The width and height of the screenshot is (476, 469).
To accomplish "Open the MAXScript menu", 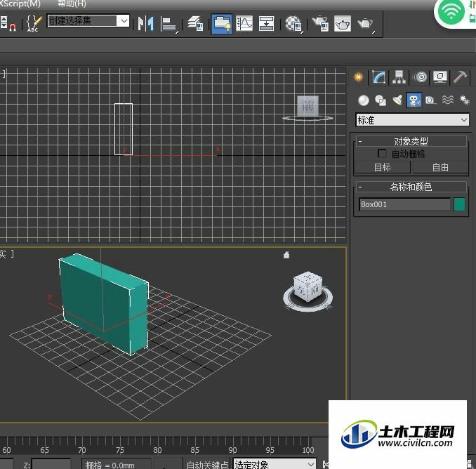I will [x=20, y=4].
